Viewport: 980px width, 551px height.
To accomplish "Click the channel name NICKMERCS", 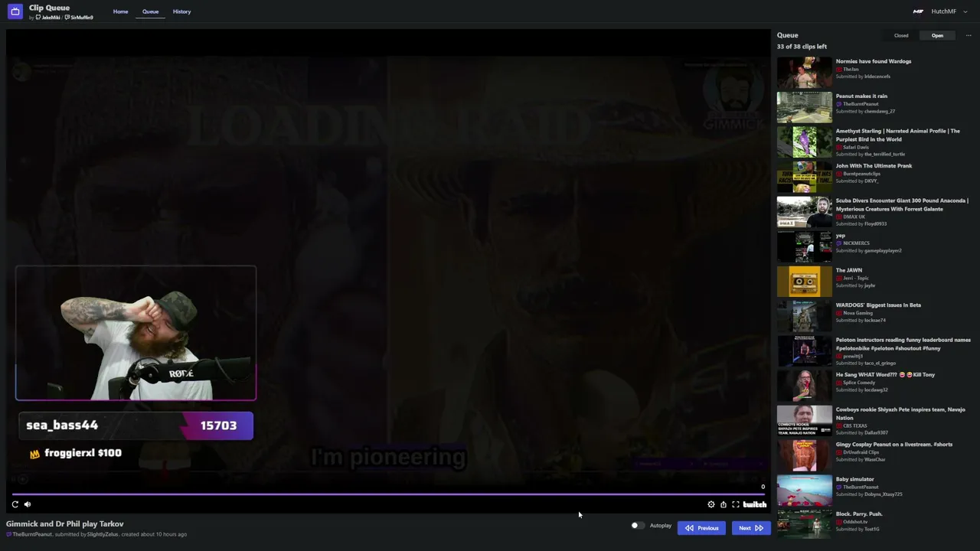I will tap(856, 243).
